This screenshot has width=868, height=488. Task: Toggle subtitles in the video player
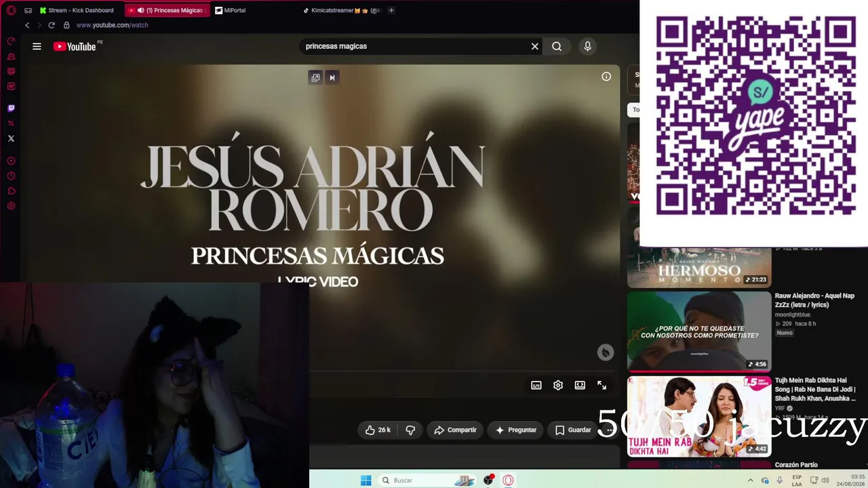pyautogui.click(x=536, y=385)
